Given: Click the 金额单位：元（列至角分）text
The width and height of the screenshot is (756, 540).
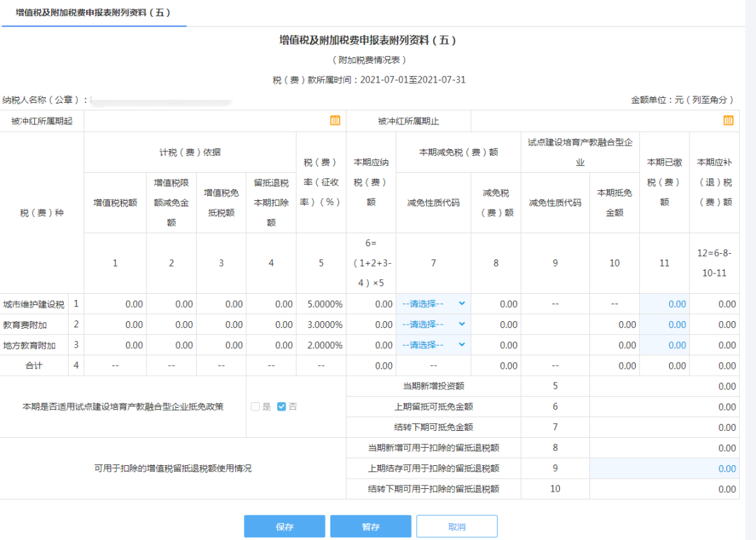Looking at the screenshot, I should [682, 100].
